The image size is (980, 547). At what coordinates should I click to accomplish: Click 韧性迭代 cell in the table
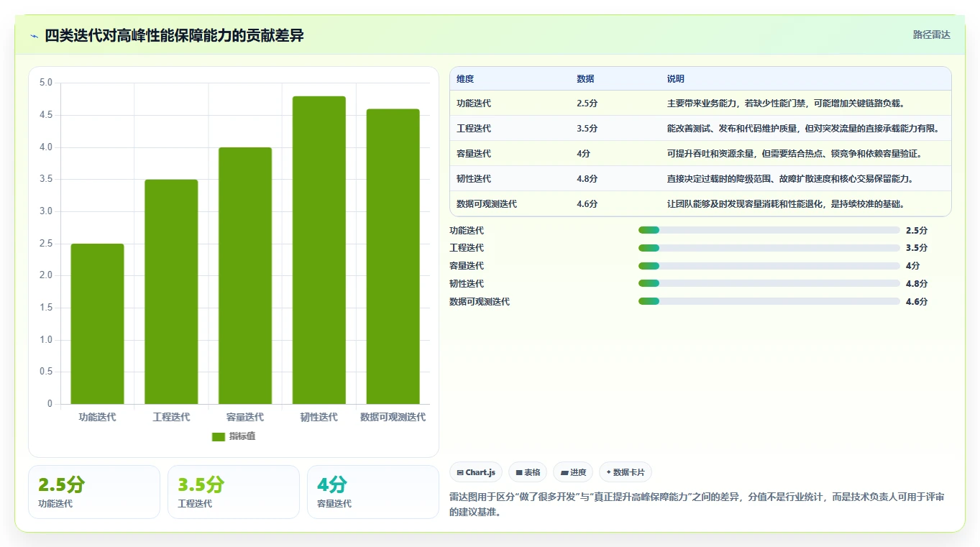click(474, 179)
